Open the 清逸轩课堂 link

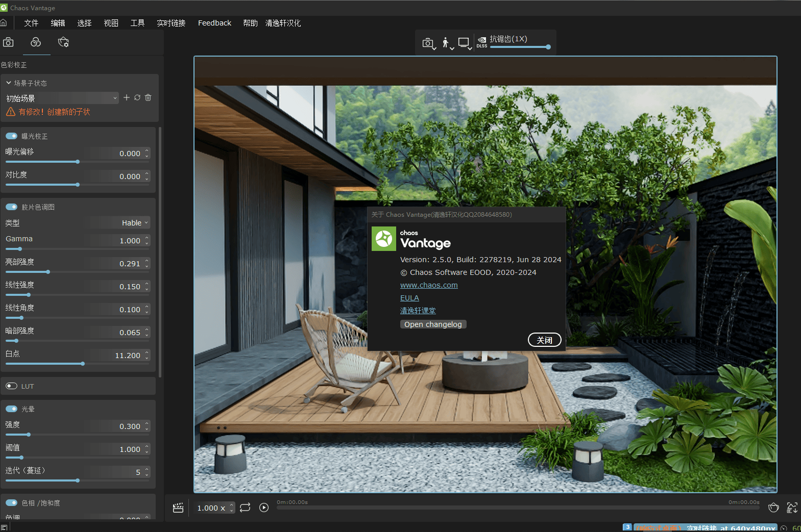(418, 311)
